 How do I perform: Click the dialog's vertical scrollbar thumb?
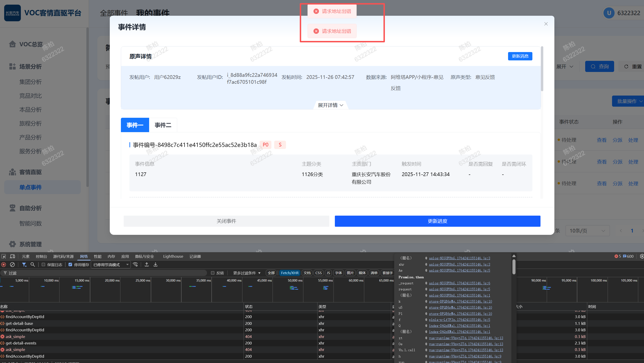542,69
